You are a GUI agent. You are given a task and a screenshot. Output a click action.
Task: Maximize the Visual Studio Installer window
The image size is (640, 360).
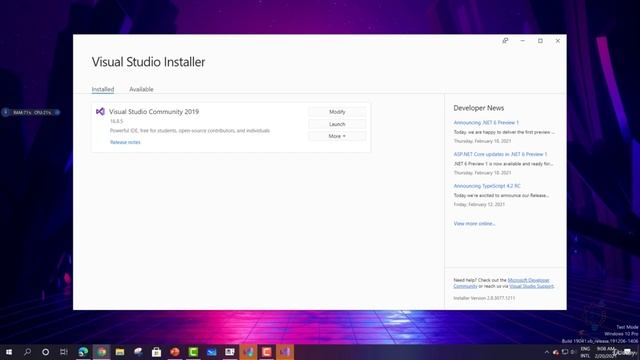pyautogui.click(x=540, y=41)
